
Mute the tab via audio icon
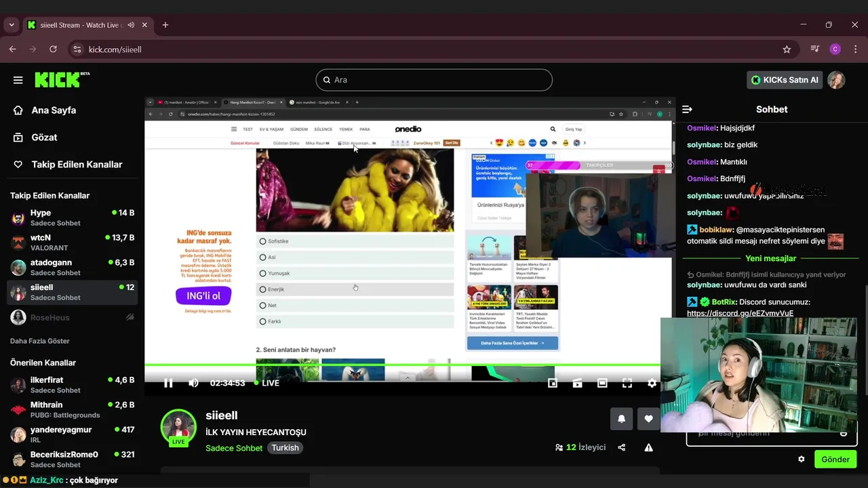click(131, 25)
